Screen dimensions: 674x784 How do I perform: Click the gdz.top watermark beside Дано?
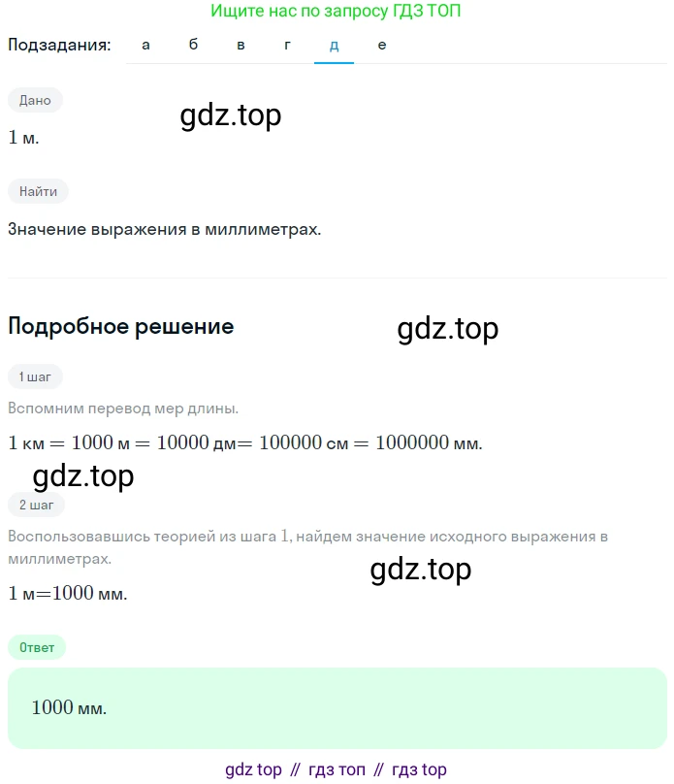(231, 116)
